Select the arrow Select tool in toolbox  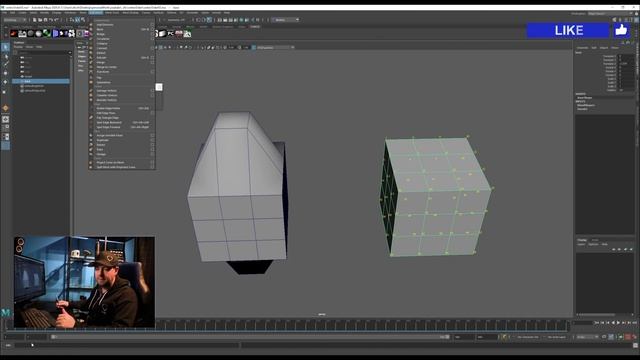coord(5,47)
